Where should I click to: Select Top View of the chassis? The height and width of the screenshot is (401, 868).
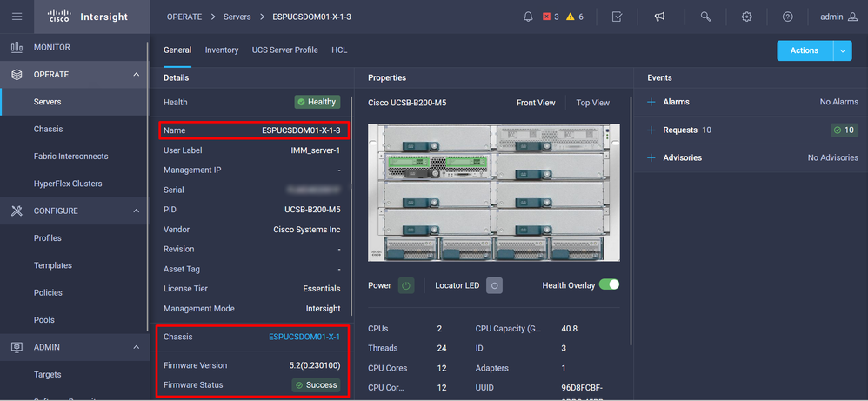[x=592, y=103]
